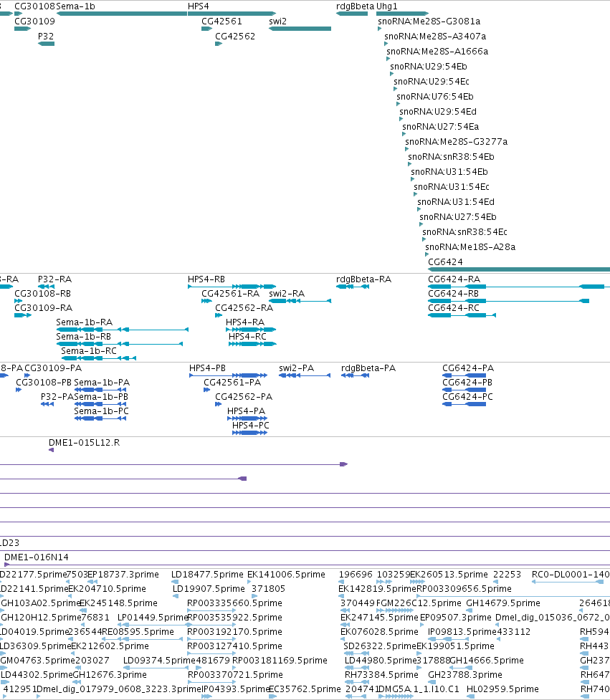This screenshot has width=610, height=700.
Task: Click the Sema-1b gene label
Action: 75,6
